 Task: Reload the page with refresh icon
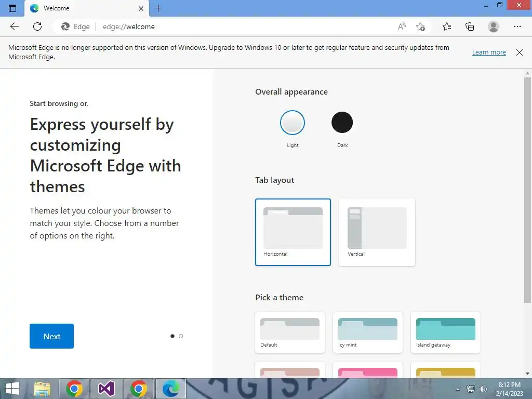click(x=37, y=26)
